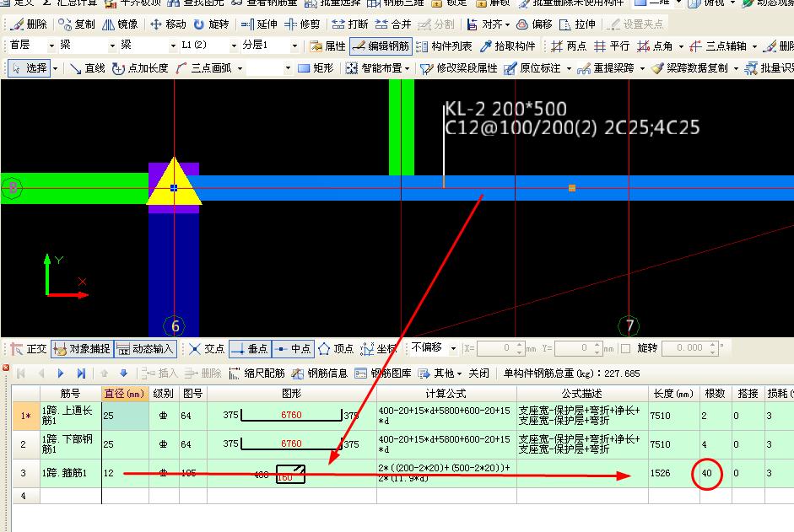Toggle 动态输入 dynamic input
The image size is (794, 532).
[145, 349]
